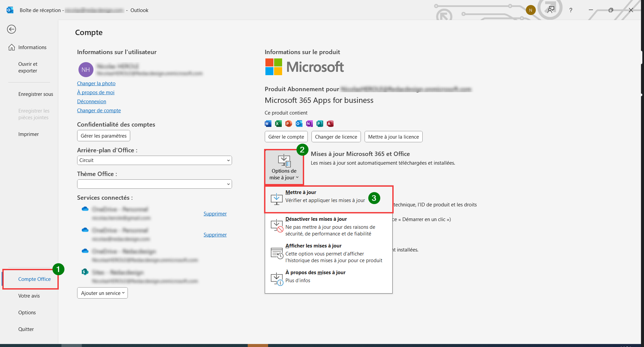
Task: Click Déconnexion link
Action: pyautogui.click(x=91, y=102)
